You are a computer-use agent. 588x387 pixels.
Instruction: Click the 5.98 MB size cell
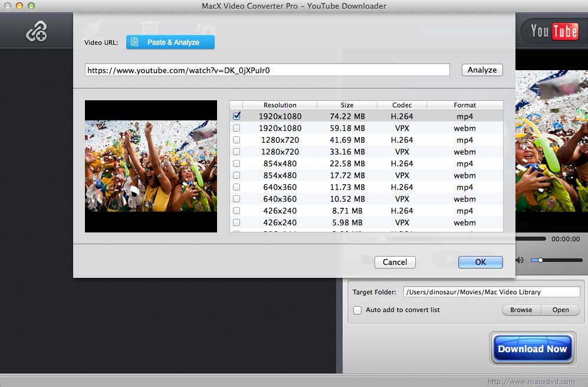tap(347, 222)
